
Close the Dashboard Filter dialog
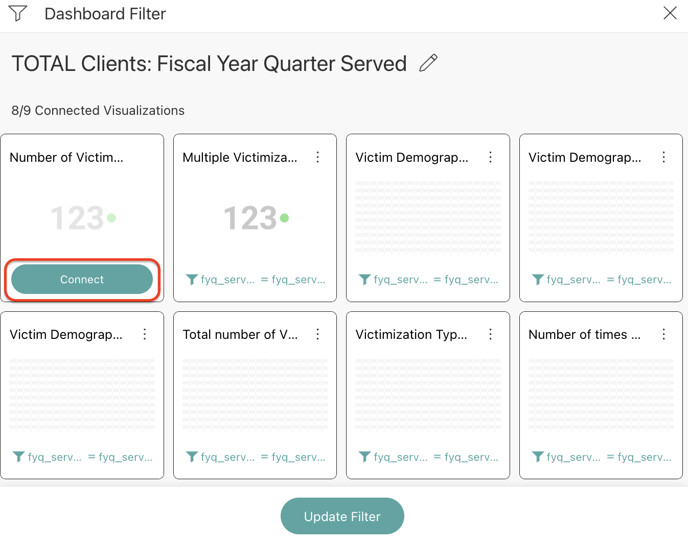click(670, 13)
